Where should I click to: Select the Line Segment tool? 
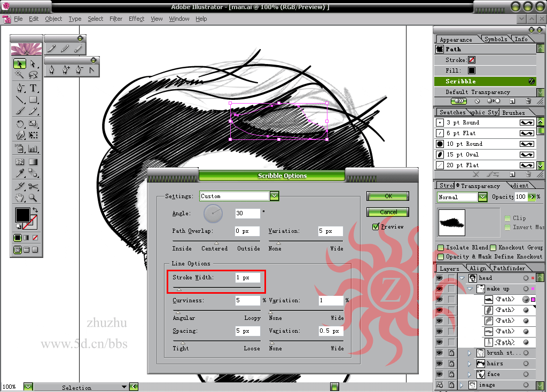tap(20, 100)
